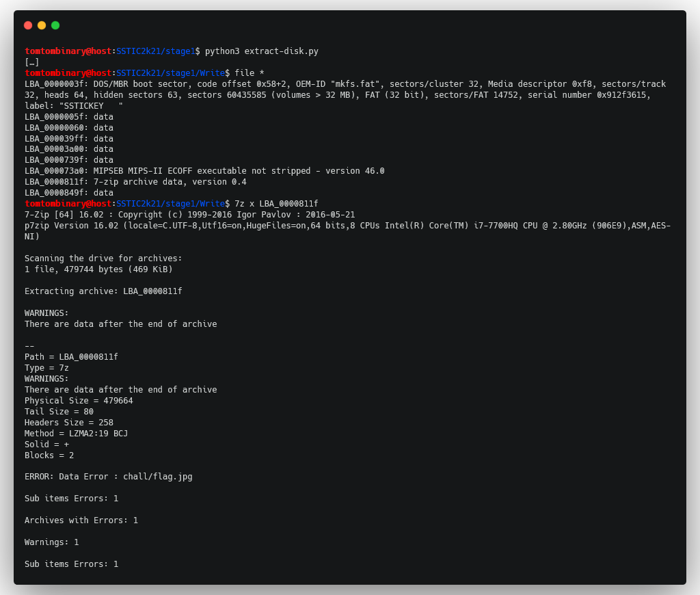Click the yellow minimize window dot
700x595 pixels.
42,25
